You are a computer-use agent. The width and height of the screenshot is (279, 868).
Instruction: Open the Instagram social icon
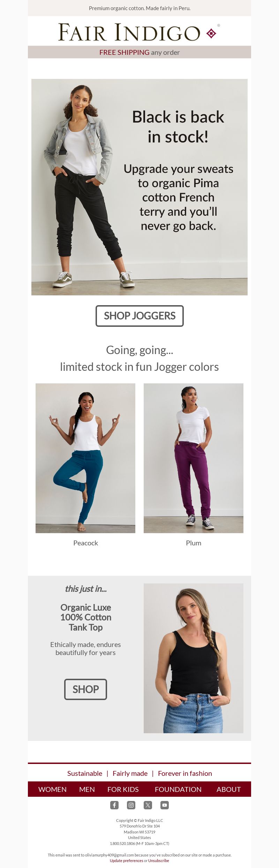(131, 805)
